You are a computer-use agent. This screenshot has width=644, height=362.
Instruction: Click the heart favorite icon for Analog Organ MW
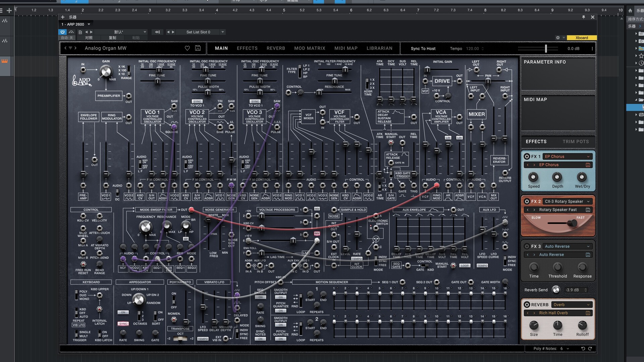click(x=187, y=48)
